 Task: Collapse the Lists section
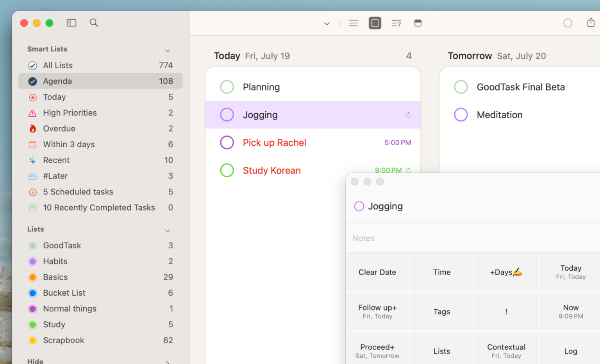coord(168,230)
